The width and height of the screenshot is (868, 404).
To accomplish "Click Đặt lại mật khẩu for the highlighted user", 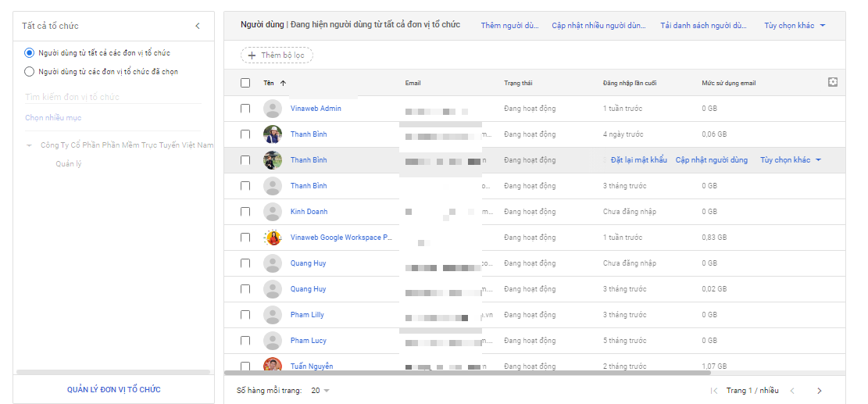I will tap(638, 160).
